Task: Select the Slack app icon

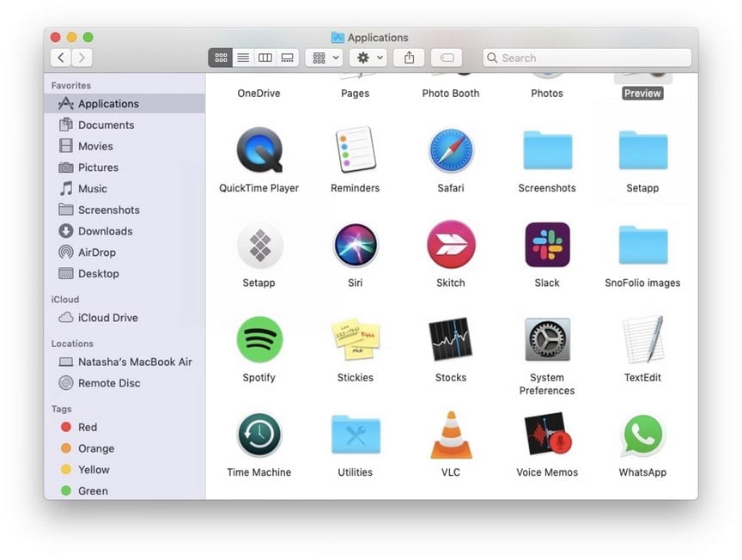Action: (x=546, y=246)
